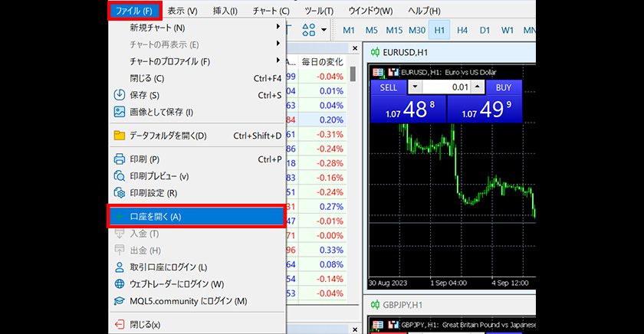Viewport: 644px width, 334px height.
Task: Open the ファイル (F) menu
Action: (134, 11)
